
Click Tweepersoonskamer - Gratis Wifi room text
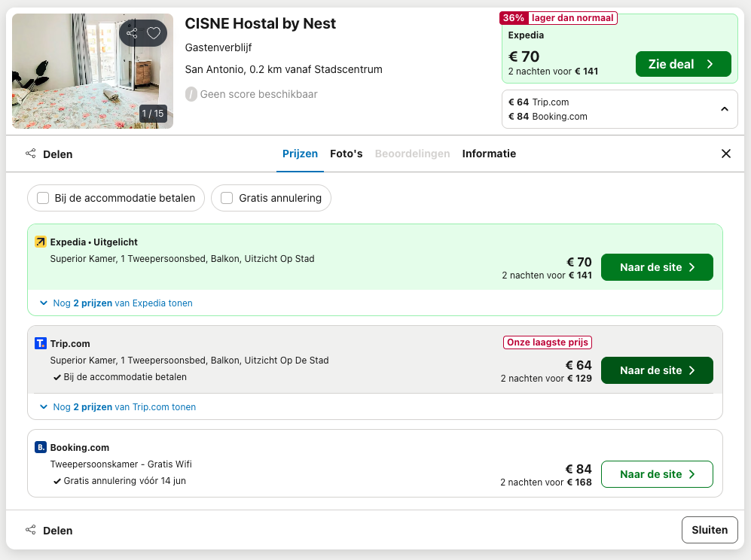[x=121, y=464]
